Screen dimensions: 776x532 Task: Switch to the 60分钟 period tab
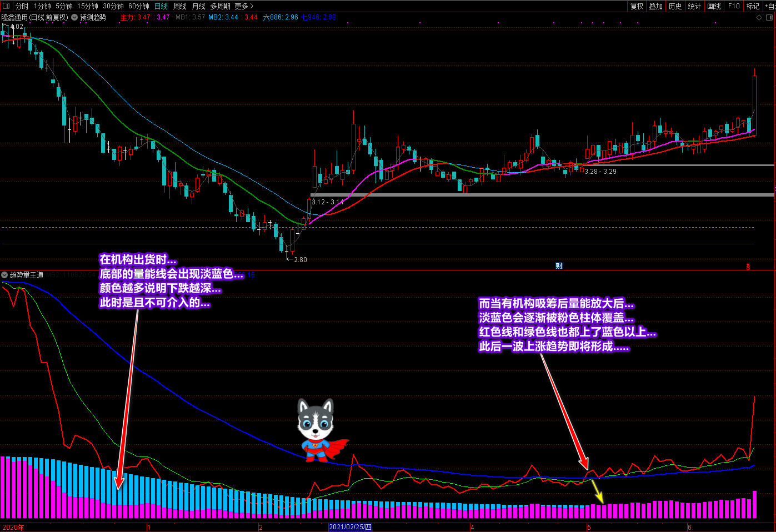coord(138,6)
